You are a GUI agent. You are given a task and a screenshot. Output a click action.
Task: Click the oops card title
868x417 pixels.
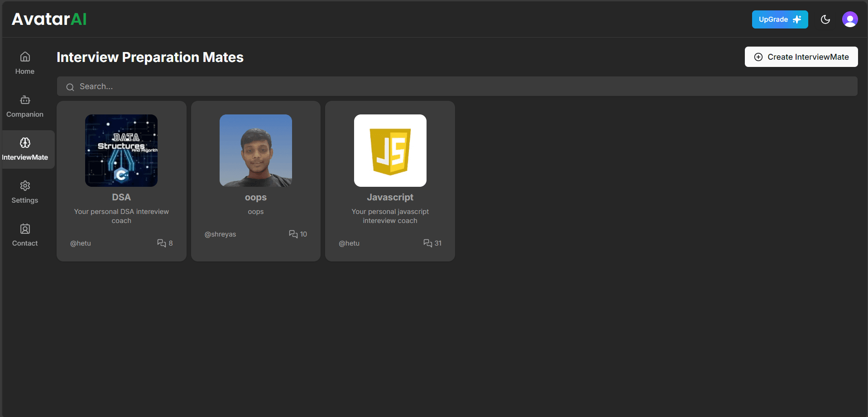[256, 198]
